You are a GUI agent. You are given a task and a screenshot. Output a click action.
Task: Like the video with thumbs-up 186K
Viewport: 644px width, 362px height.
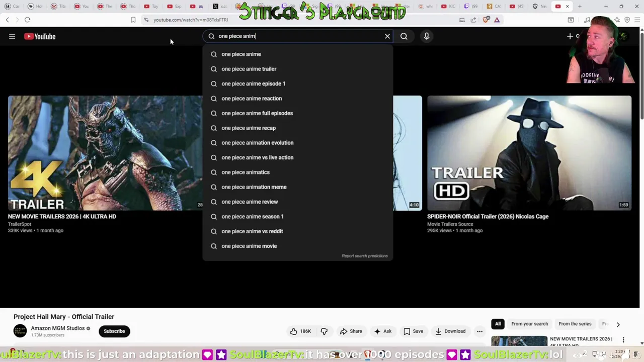point(301,331)
